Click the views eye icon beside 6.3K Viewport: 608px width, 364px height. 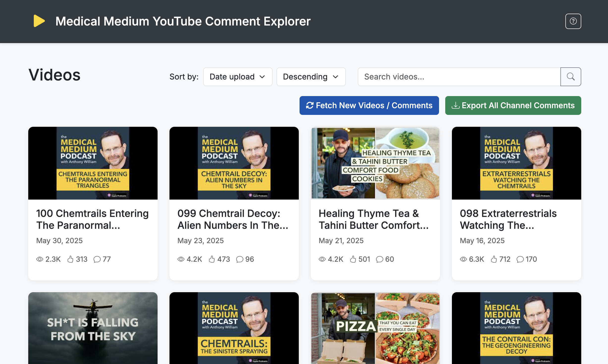(463, 259)
